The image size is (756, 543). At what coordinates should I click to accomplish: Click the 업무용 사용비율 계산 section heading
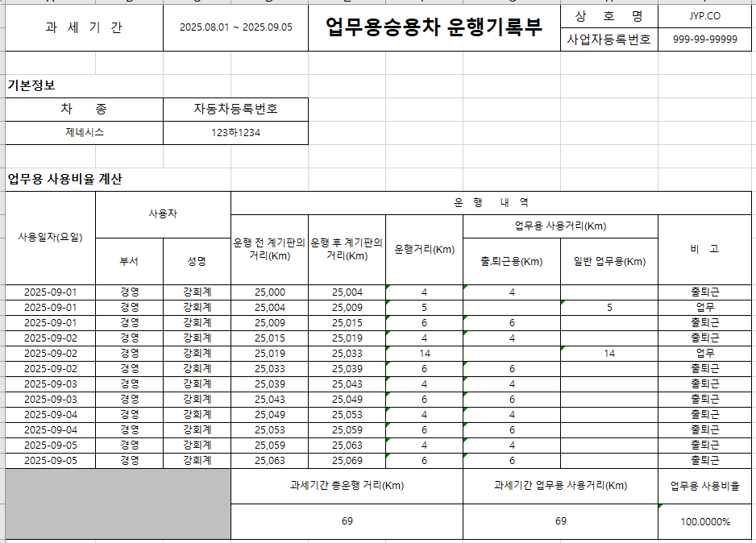pyautogui.click(x=64, y=179)
